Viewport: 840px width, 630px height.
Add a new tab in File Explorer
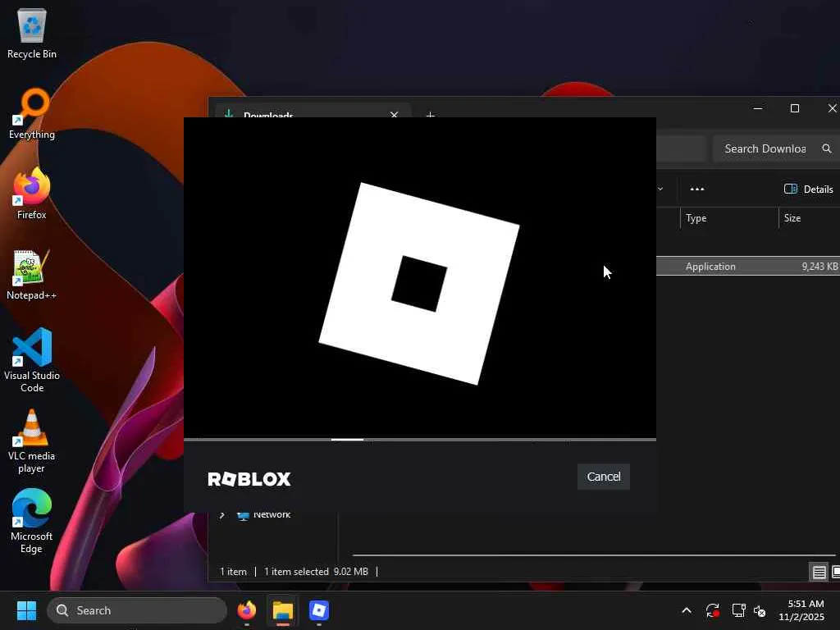click(x=430, y=114)
